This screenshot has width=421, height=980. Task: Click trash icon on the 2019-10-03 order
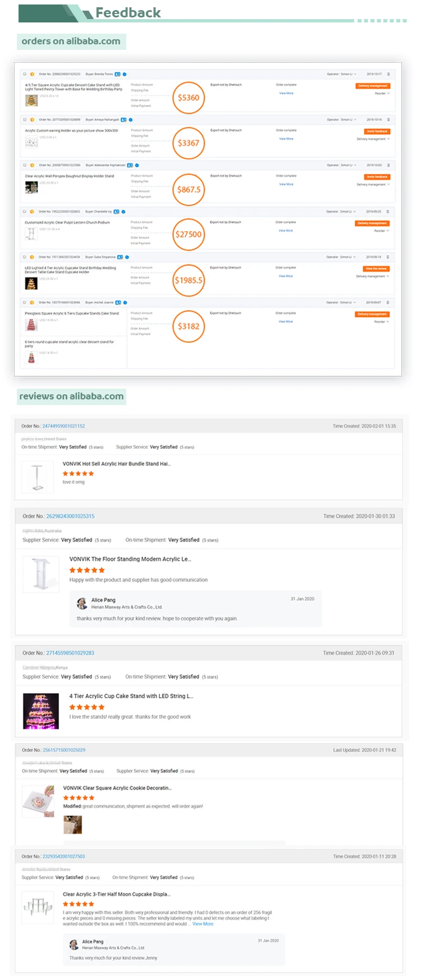click(x=388, y=165)
